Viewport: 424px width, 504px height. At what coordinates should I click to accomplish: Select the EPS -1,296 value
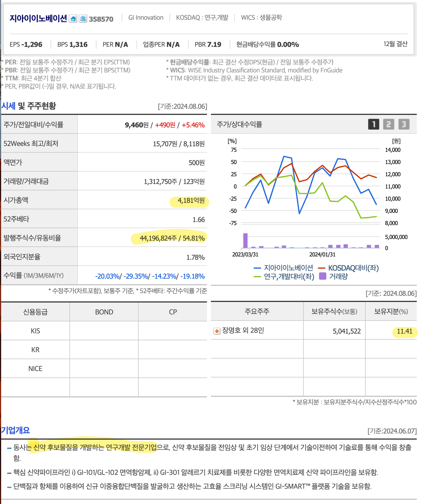(x=26, y=44)
